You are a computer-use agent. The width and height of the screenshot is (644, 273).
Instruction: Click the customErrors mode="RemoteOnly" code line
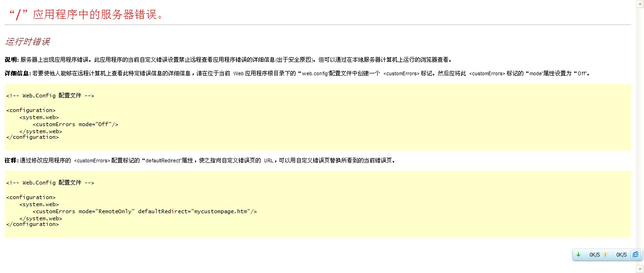pos(144,211)
